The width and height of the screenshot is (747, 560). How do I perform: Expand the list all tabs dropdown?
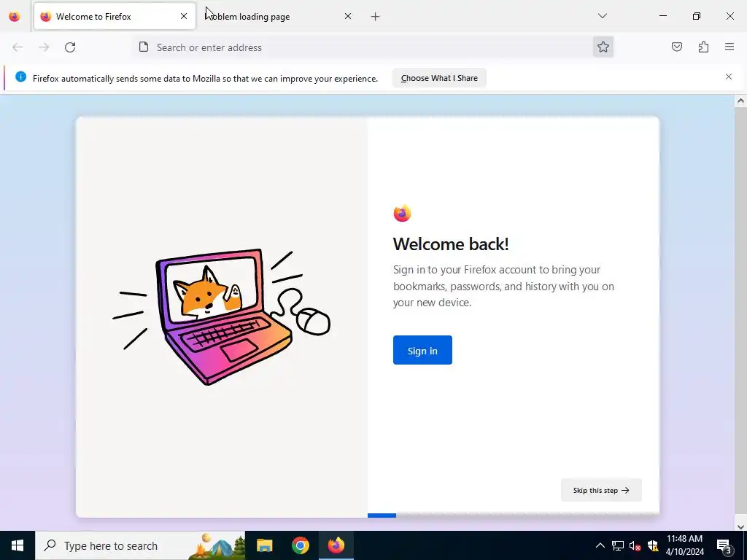pos(602,16)
